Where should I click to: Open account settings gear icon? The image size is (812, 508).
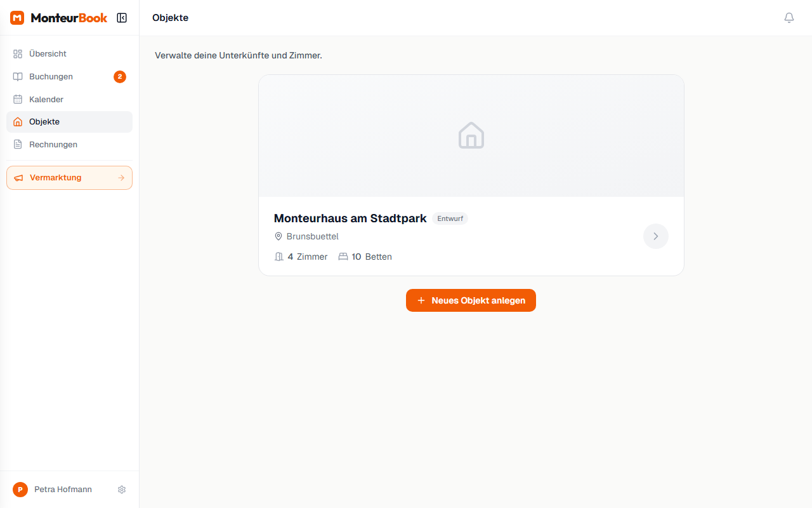[x=122, y=490]
